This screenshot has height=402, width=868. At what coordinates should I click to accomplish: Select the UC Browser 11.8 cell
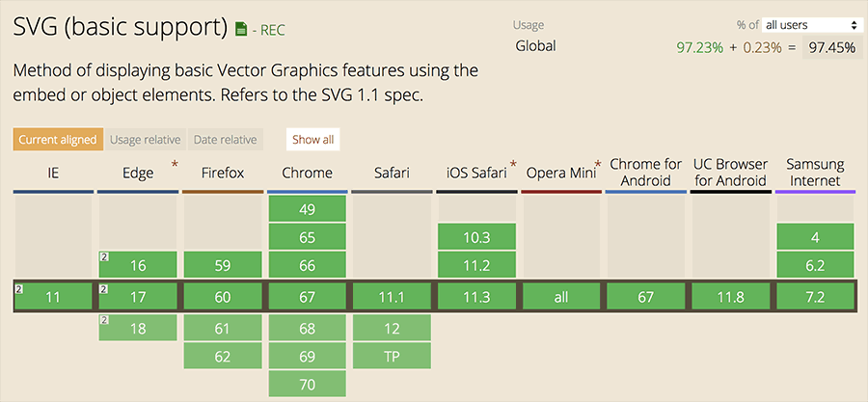731,297
